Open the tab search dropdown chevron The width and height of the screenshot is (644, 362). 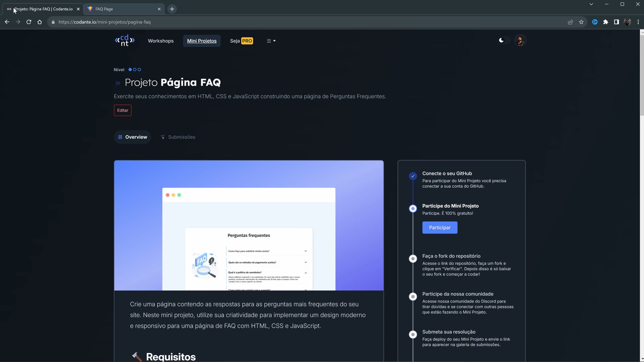(591, 4)
